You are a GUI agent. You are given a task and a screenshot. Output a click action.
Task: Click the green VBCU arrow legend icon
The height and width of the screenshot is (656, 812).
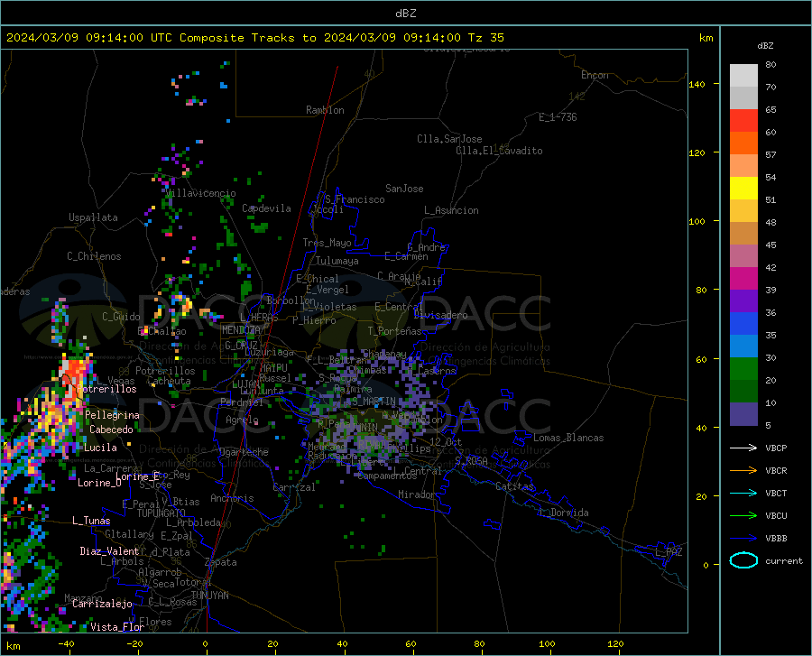pos(743,516)
